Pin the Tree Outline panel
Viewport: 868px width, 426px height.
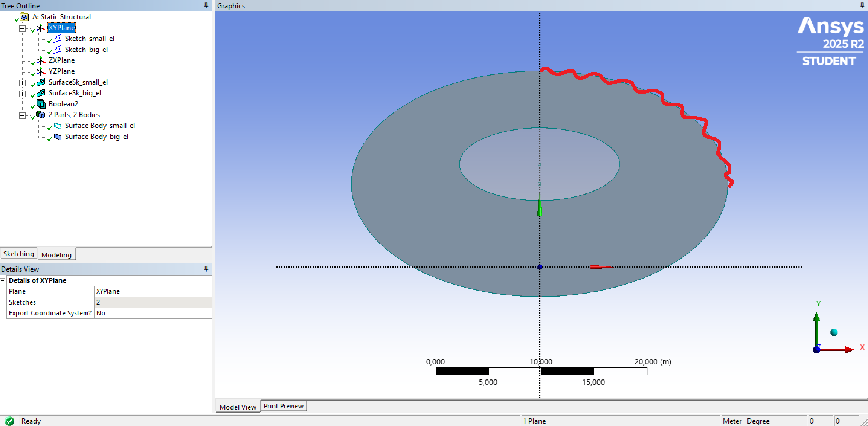point(206,5)
